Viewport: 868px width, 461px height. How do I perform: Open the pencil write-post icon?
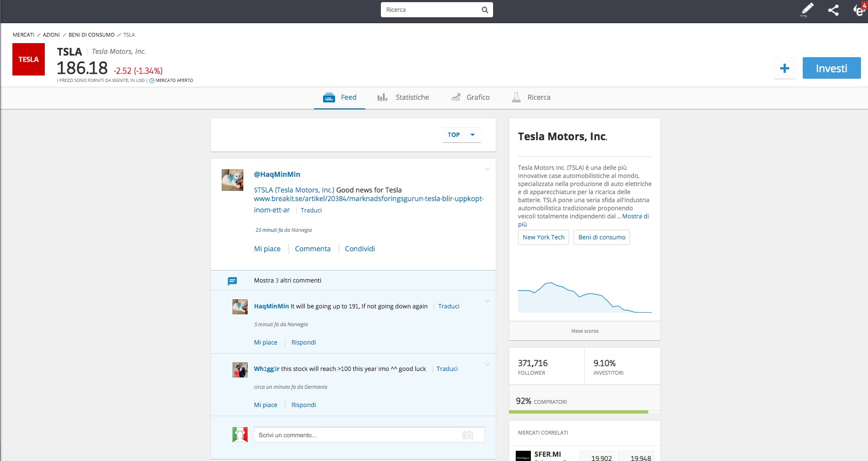(807, 10)
